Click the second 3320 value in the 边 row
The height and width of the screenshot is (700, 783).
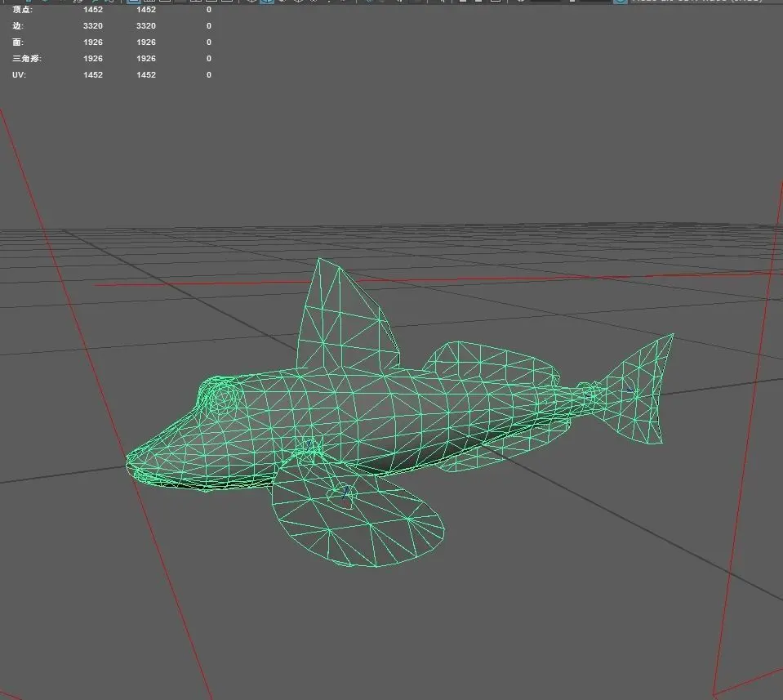tap(146, 25)
